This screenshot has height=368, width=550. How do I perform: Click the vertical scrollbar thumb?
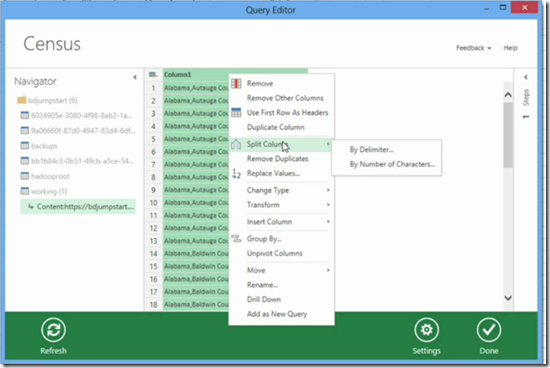pos(508,135)
